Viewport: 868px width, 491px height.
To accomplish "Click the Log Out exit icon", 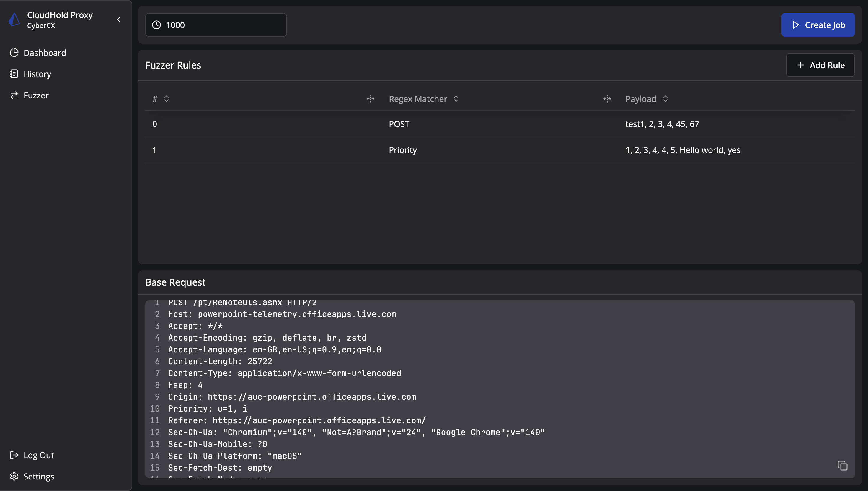I will point(14,455).
